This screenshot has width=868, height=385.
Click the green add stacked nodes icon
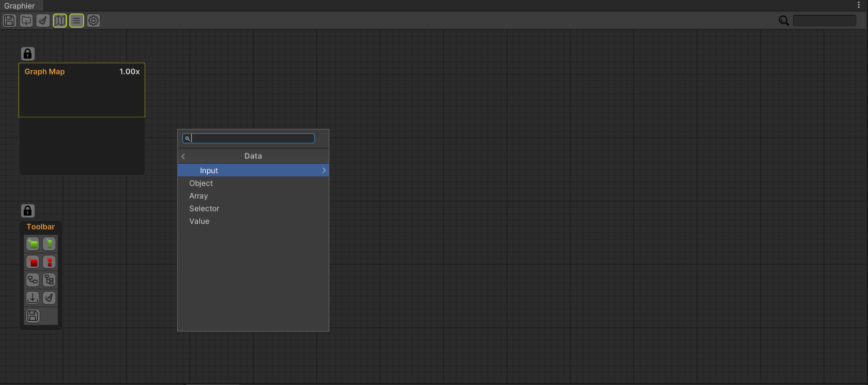49,244
